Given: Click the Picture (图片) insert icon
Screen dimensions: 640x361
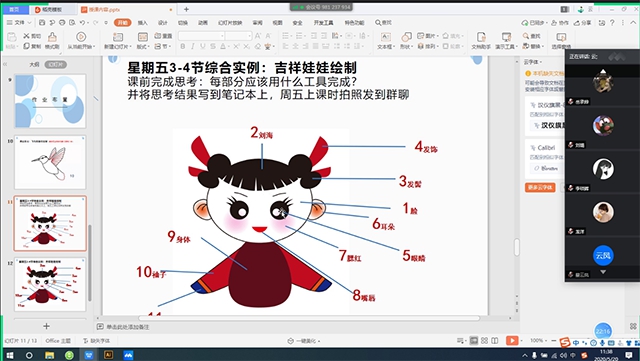Looking at the screenshot, I should point(420,36).
